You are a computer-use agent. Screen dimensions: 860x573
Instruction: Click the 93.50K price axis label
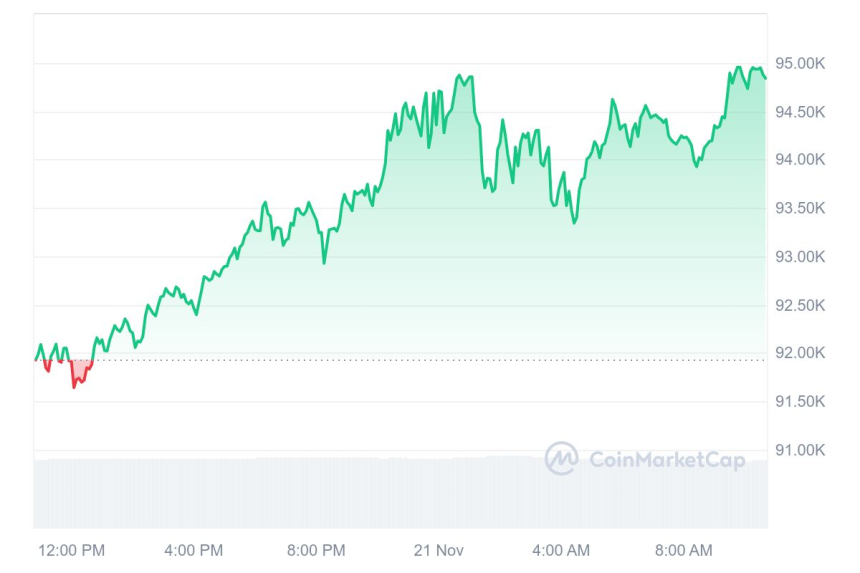click(x=801, y=208)
